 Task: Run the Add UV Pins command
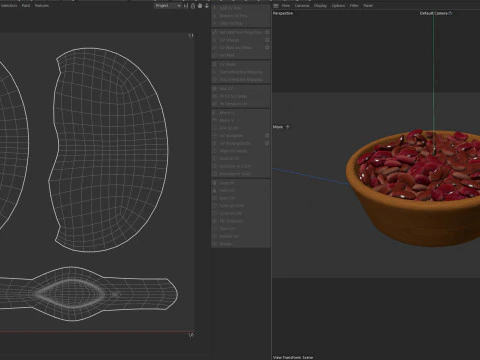click(241, 8)
